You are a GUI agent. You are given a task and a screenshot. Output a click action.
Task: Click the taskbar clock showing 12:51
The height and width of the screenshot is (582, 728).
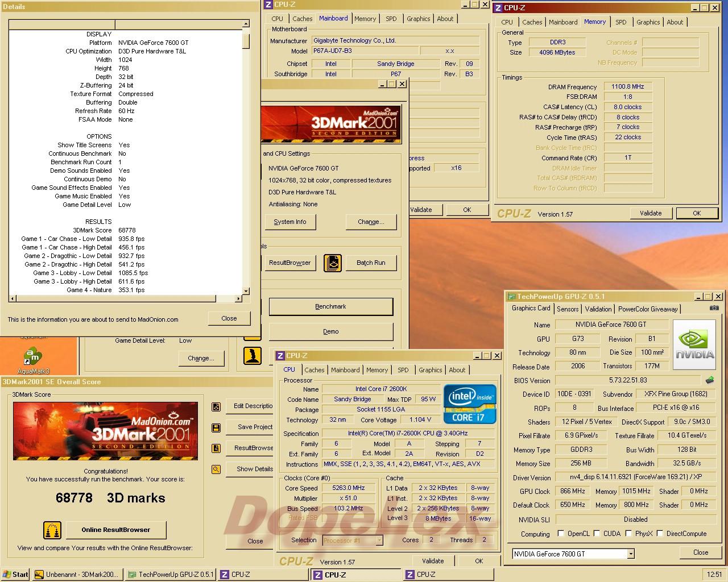tap(714, 575)
